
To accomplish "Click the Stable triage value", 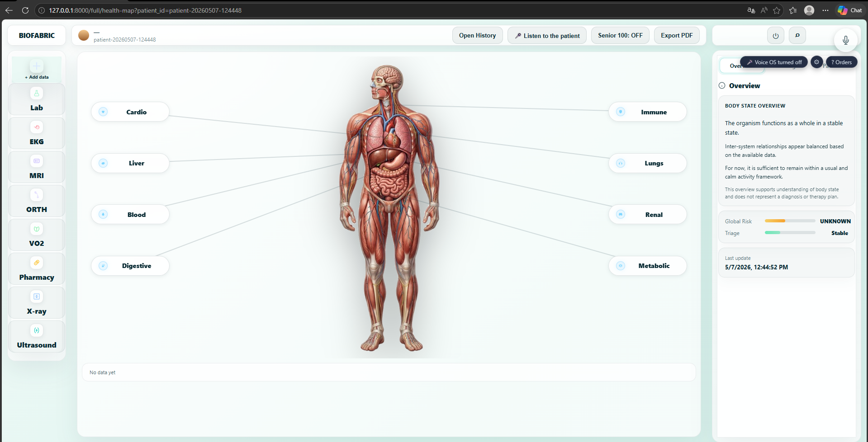I will pos(840,233).
